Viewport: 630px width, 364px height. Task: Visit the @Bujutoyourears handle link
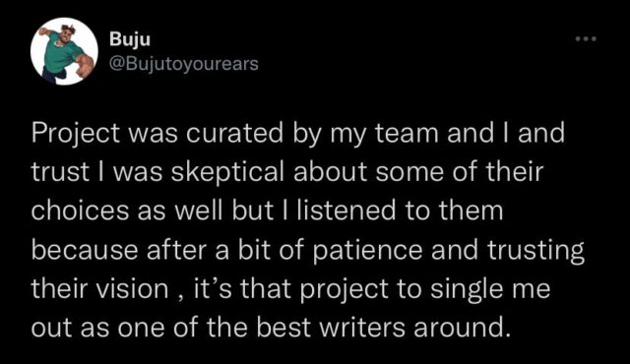[184, 63]
